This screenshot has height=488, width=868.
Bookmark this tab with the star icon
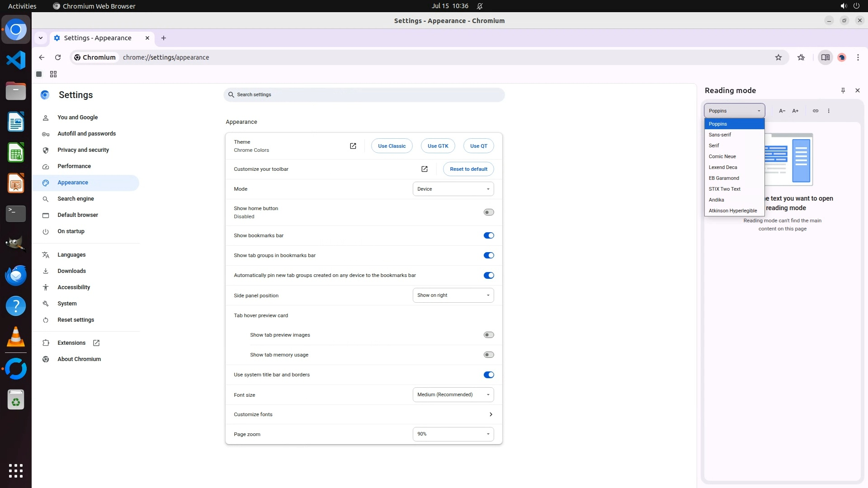click(x=778, y=57)
